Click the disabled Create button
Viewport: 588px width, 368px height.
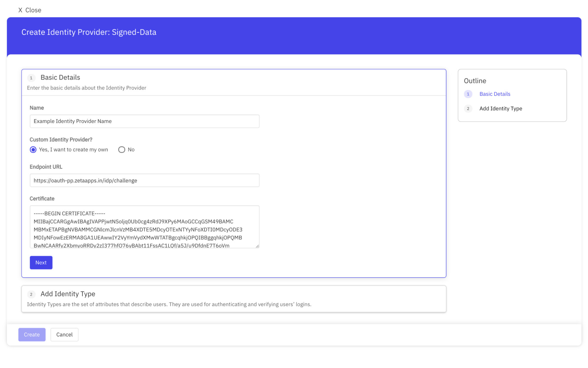coord(31,334)
